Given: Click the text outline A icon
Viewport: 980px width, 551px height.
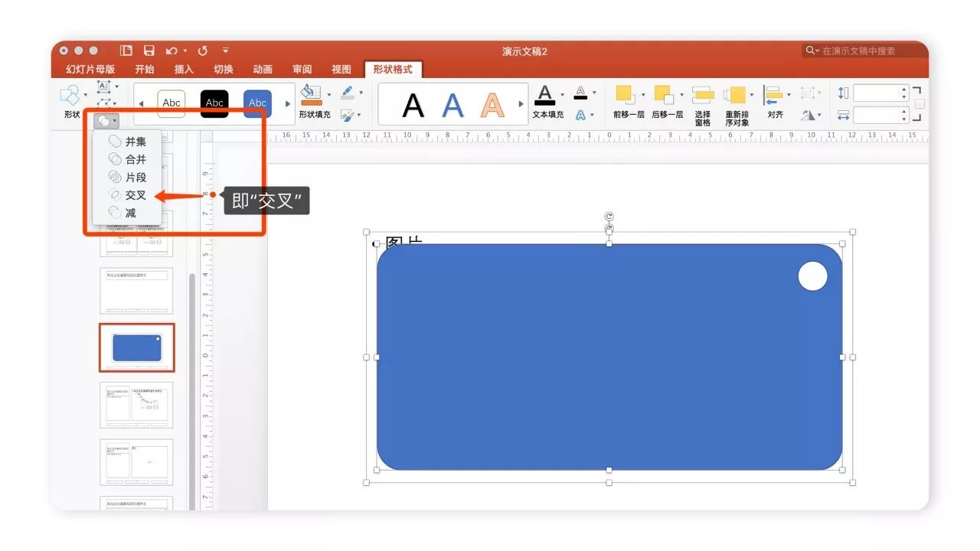Looking at the screenshot, I should pos(580,93).
